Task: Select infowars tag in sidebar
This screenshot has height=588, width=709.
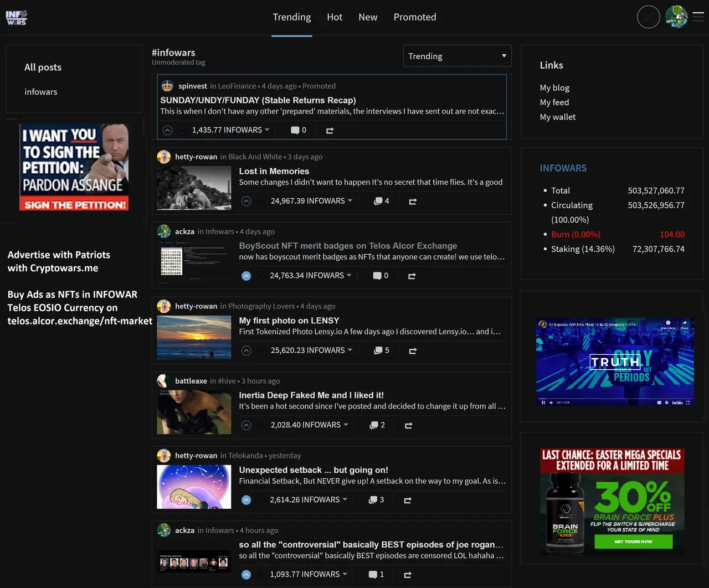Action: pyautogui.click(x=41, y=92)
